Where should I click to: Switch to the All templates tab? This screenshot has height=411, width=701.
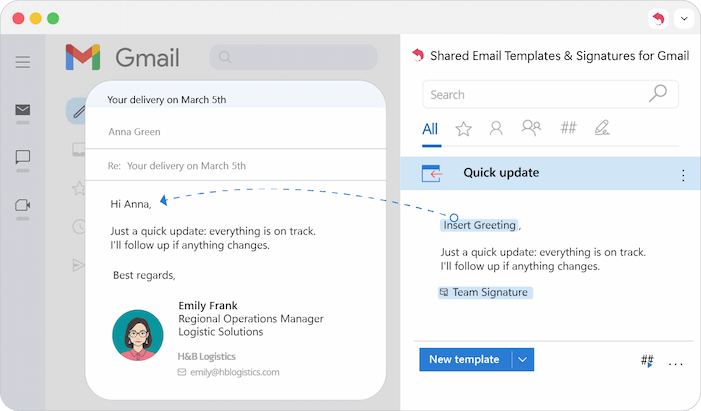click(x=430, y=129)
